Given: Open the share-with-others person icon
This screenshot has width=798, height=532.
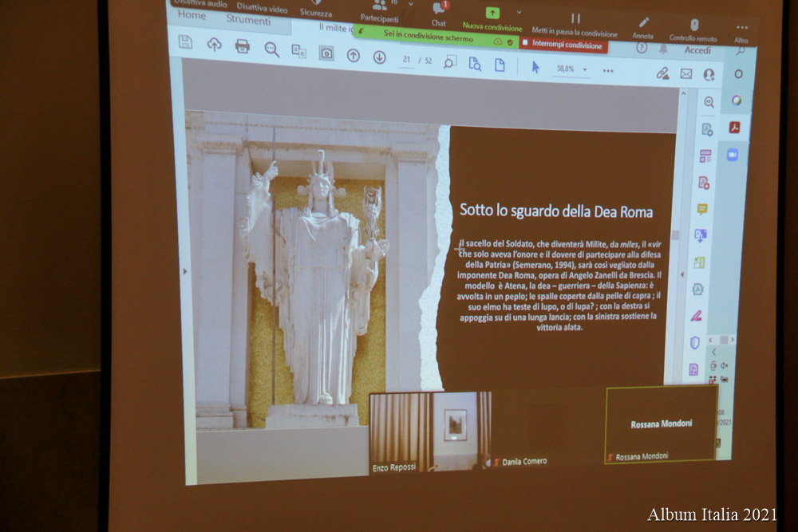Looking at the screenshot, I should point(709,75).
